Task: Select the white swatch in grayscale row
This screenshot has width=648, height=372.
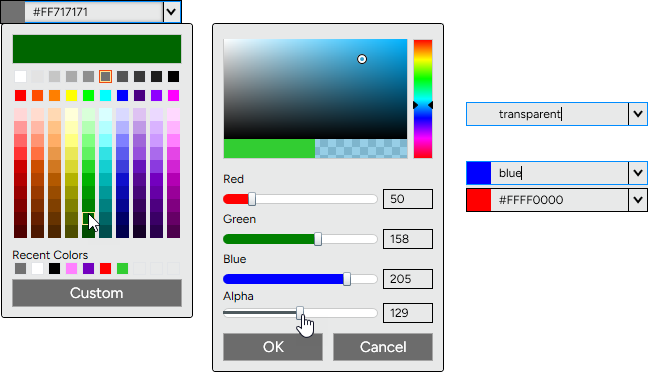Action: tap(20, 76)
